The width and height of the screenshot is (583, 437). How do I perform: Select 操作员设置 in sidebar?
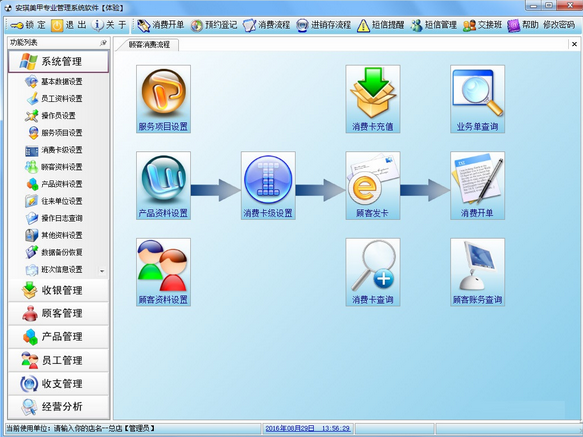(x=50, y=116)
